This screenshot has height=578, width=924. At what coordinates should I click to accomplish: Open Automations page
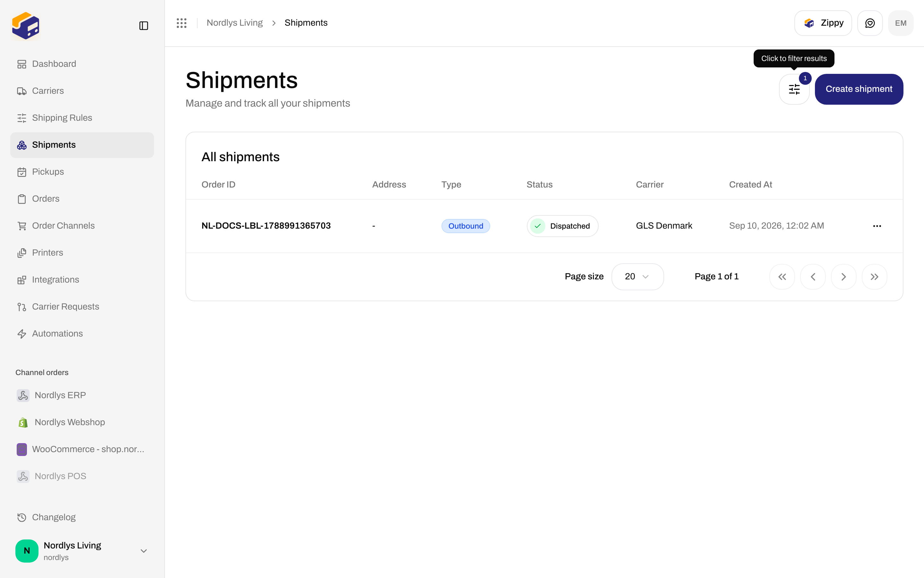tap(82, 334)
